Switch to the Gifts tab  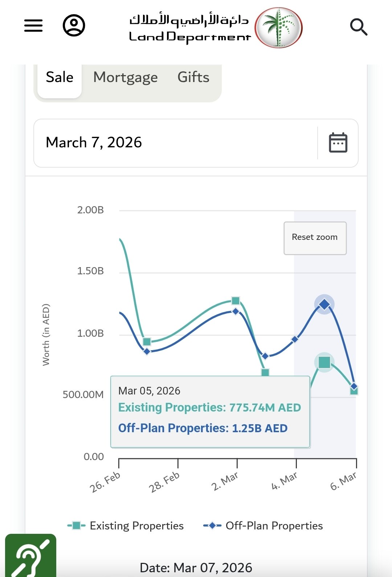click(x=193, y=77)
